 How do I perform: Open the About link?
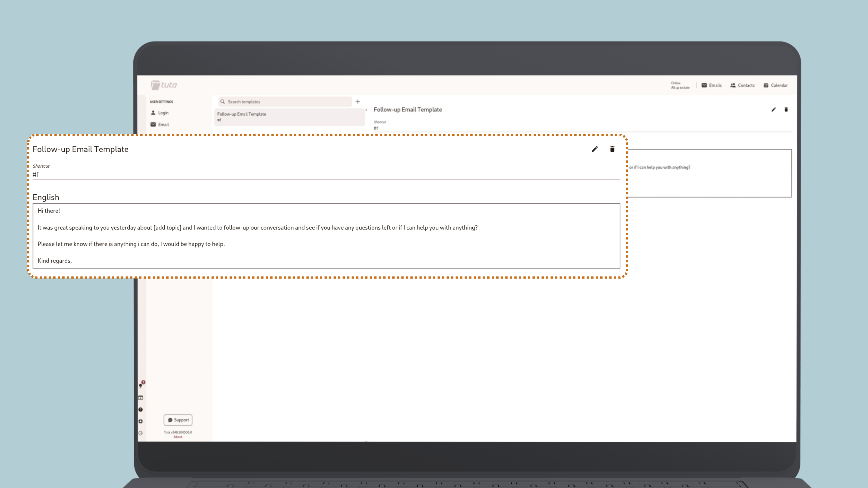click(178, 437)
